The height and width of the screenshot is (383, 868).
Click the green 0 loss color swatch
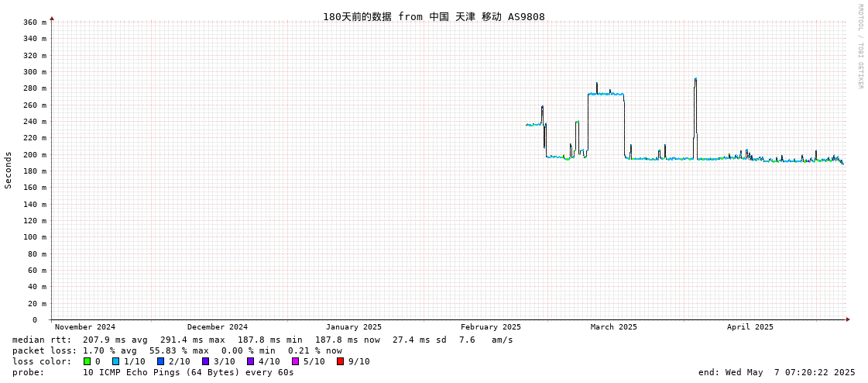87,361
